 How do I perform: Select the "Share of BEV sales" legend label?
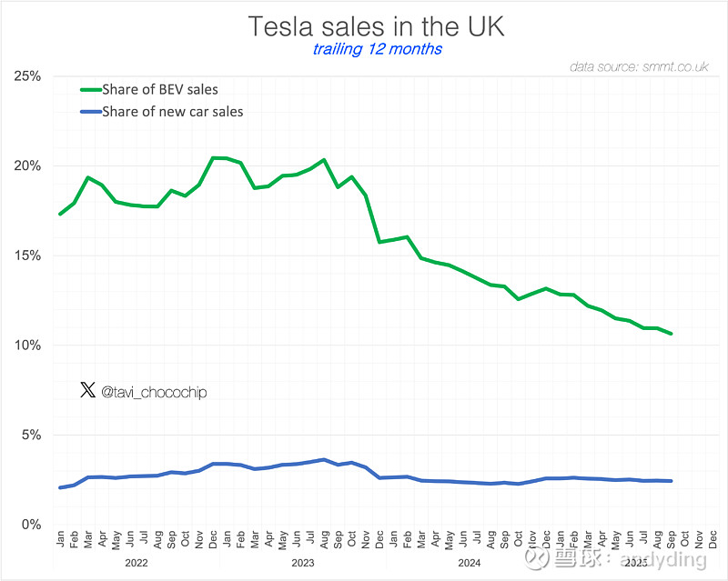click(160, 89)
